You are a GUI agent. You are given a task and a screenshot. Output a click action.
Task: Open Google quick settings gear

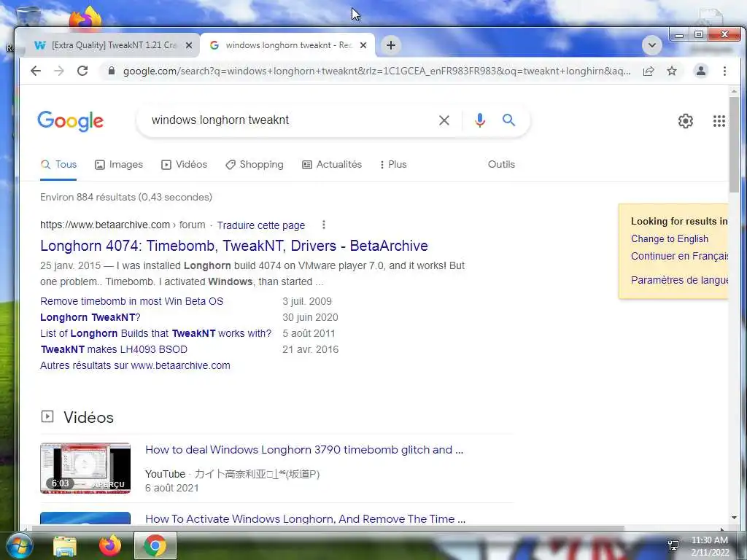686,121
